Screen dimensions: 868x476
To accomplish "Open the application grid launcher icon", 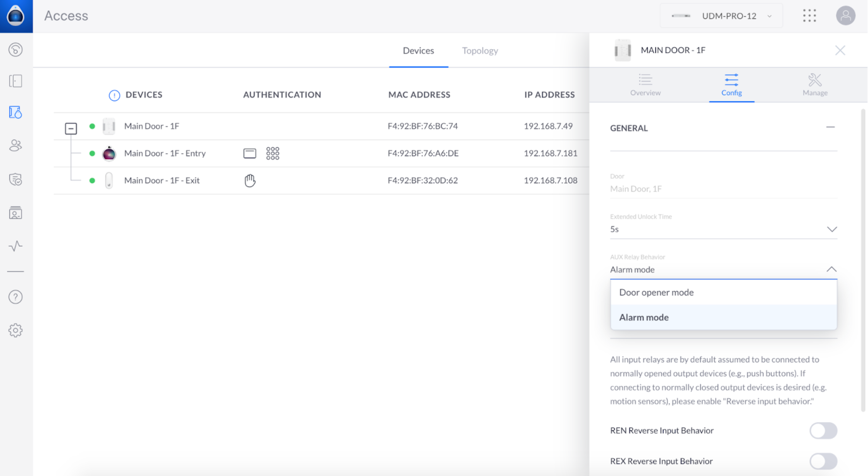I will pyautogui.click(x=809, y=16).
